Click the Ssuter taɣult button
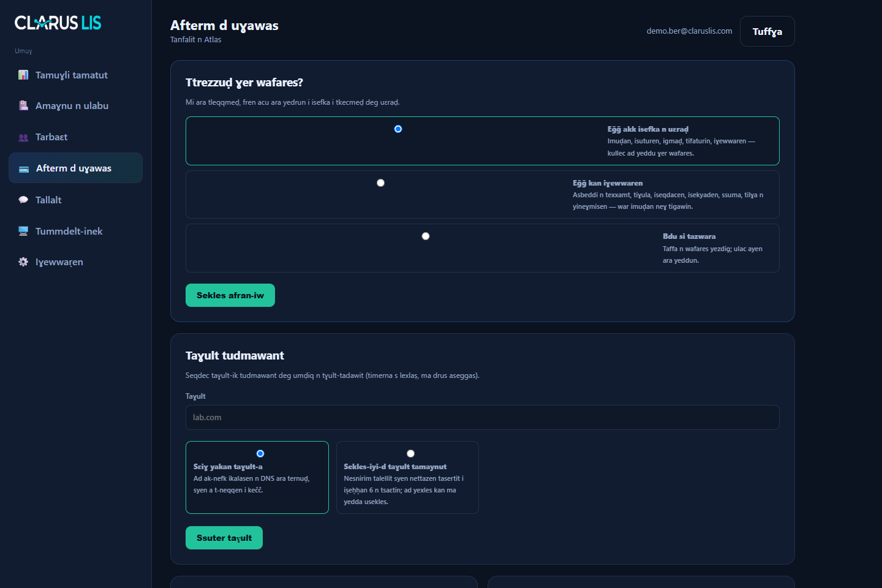 point(224,538)
